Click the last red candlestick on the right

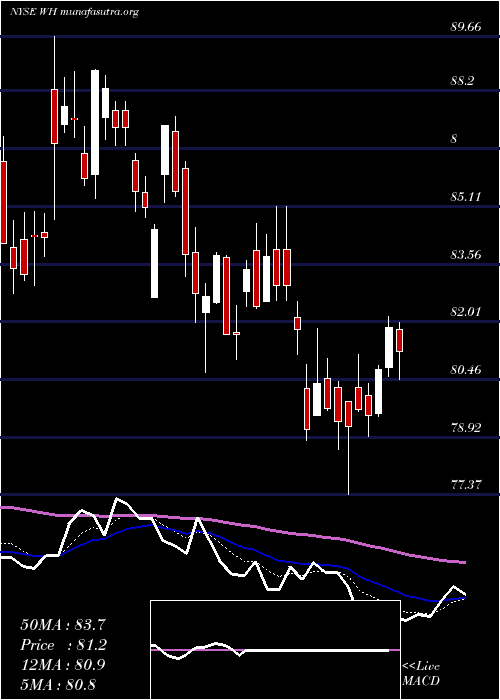coord(400,341)
